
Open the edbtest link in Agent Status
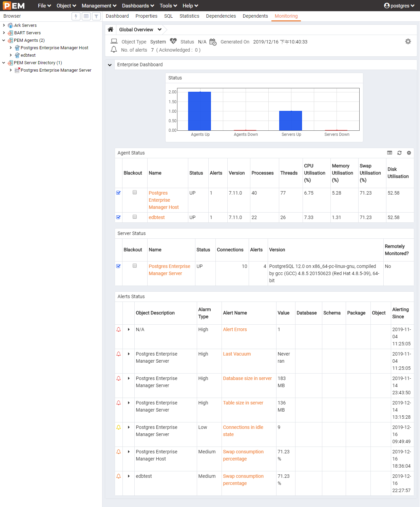click(157, 217)
